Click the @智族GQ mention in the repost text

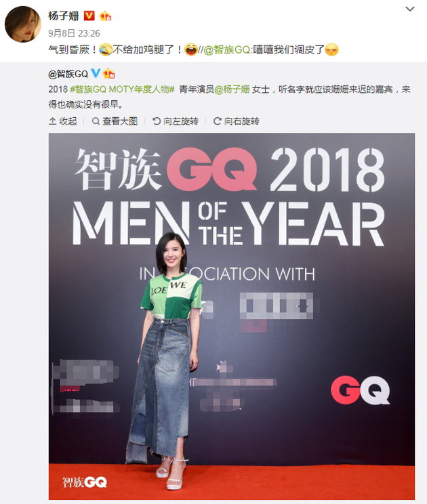tap(227, 50)
